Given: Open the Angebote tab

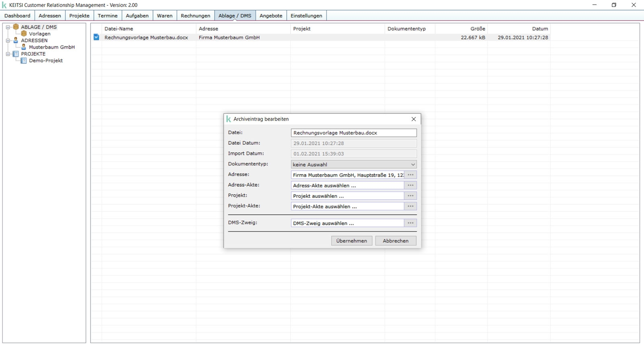Looking at the screenshot, I should (271, 16).
